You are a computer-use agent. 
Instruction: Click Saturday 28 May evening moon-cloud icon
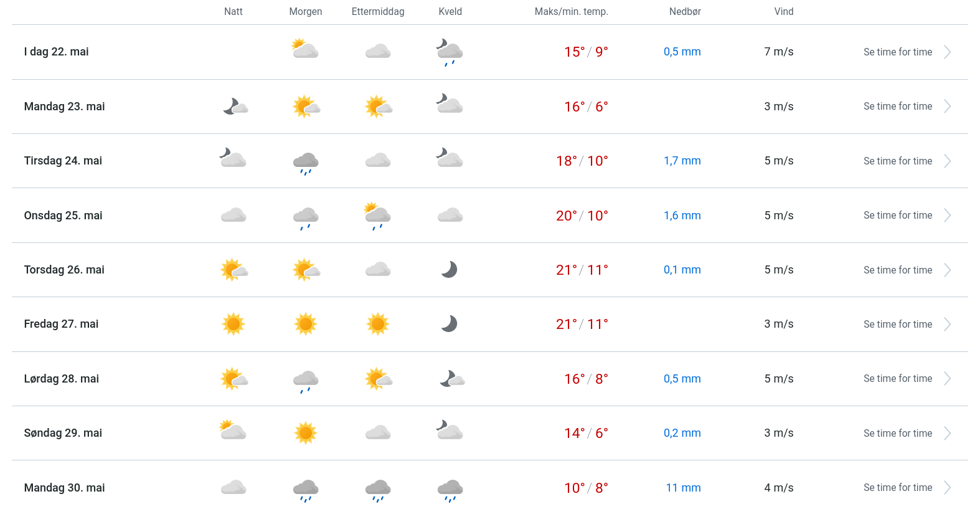(x=451, y=379)
